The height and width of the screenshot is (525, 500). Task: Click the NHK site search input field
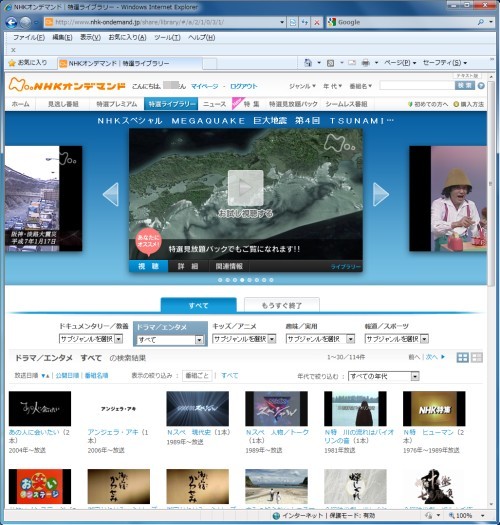417,86
